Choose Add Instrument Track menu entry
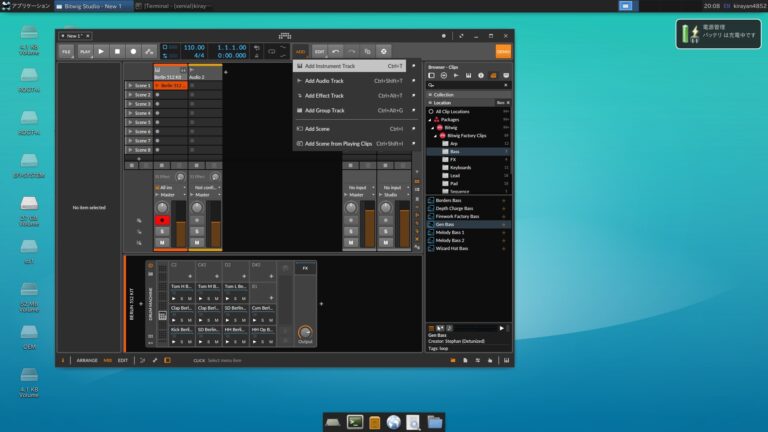This screenshot has height=432, width=768. tap(350, 66)
